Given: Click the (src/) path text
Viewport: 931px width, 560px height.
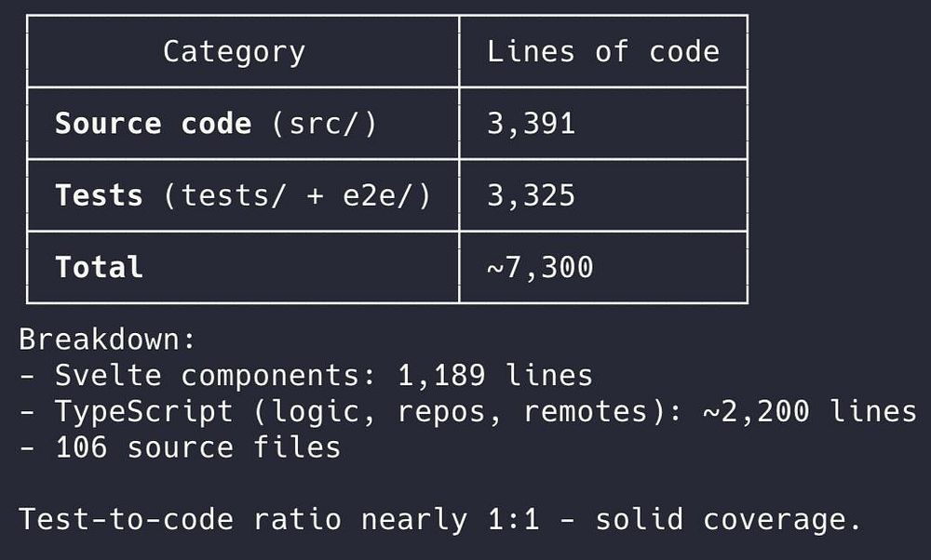Looking at the screenshot, I should 324,124.
